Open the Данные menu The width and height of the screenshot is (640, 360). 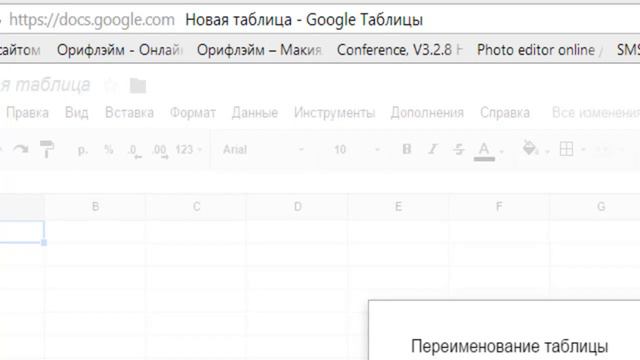tap(255, 113)
